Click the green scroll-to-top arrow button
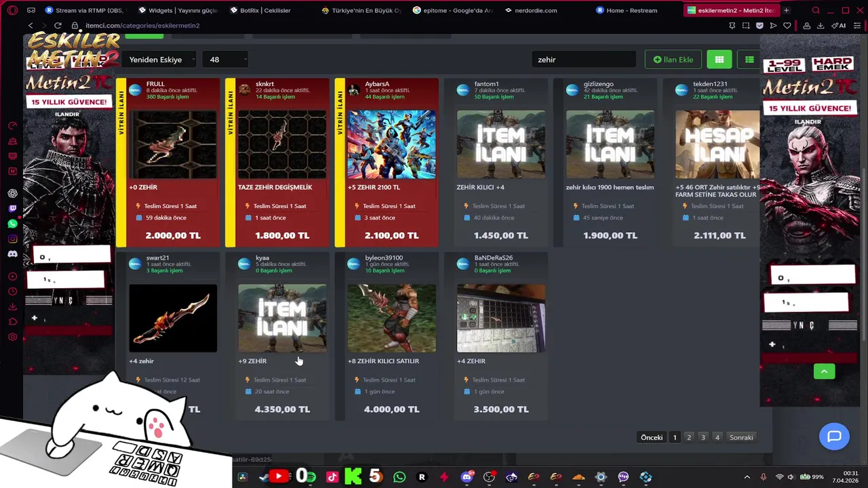 [825, 371]
